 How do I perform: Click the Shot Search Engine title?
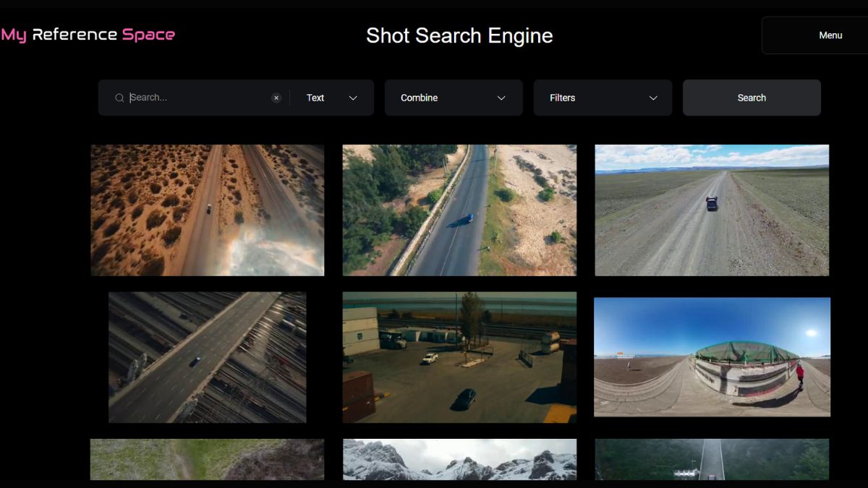click(x=459, y=35)
